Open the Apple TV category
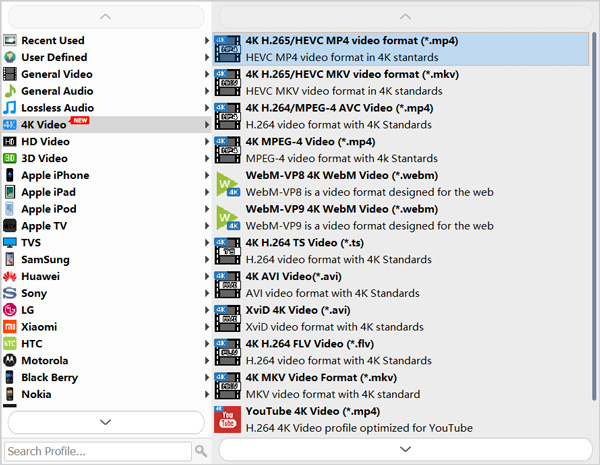The height and width of the screenshot is (465, 600). click(106, 225)
